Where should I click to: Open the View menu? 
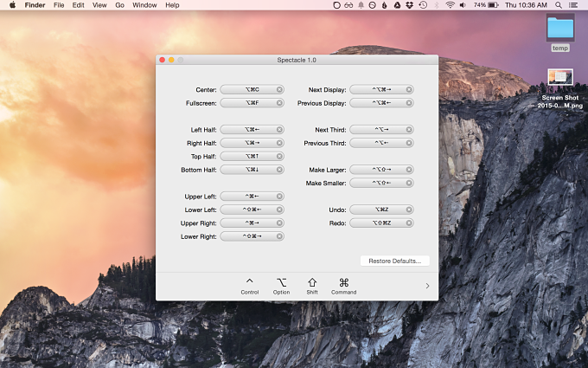click(99, 5)
